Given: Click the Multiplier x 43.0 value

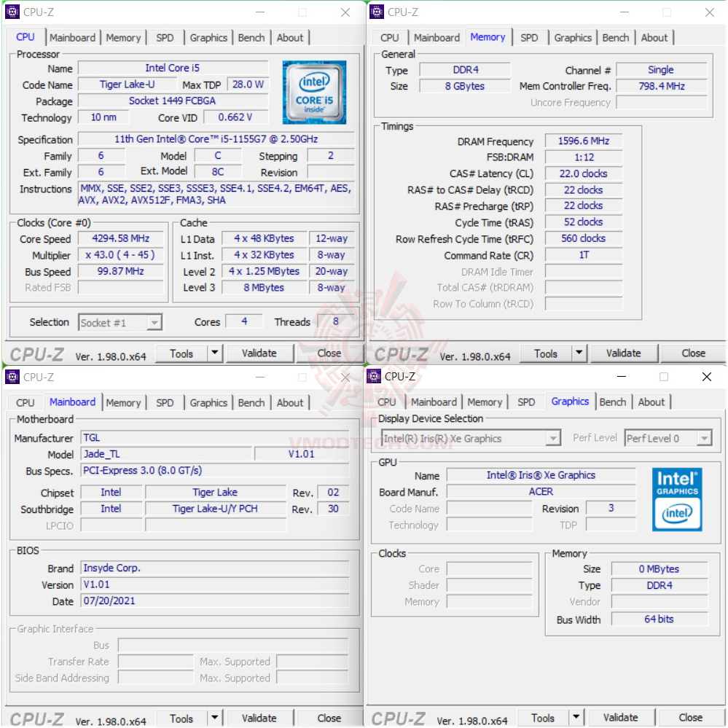Looking at the screenshot, I should (121, 255).
